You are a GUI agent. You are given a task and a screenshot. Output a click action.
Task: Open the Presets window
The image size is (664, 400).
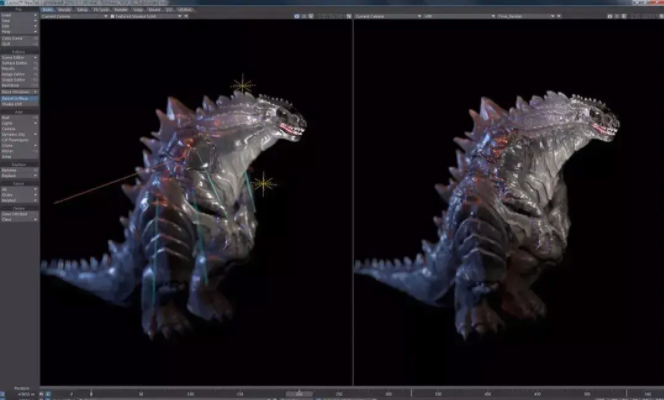tap(19, 68)
